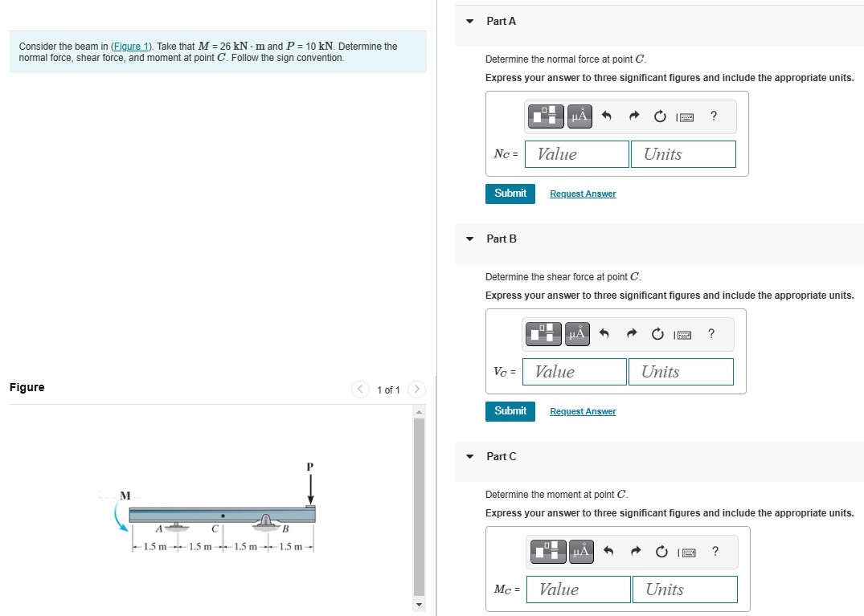Viewport: 864px width, 616px height.
Task: Collapse the Part A section
Action: pos(469,21)
